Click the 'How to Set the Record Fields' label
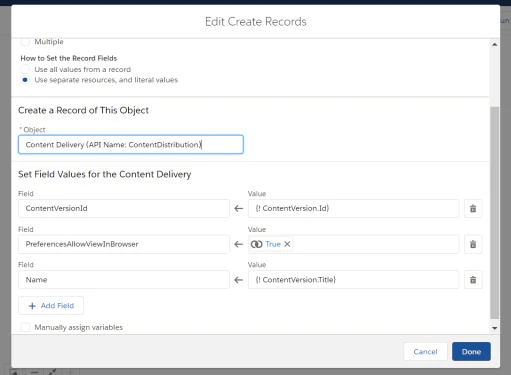 click(x=69, y=58)
